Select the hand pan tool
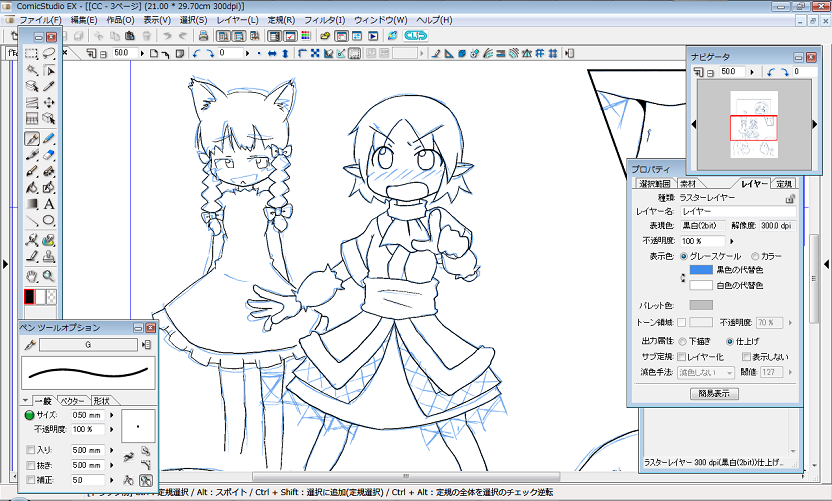This screenshot has width=832, height=501. [32, 276]
